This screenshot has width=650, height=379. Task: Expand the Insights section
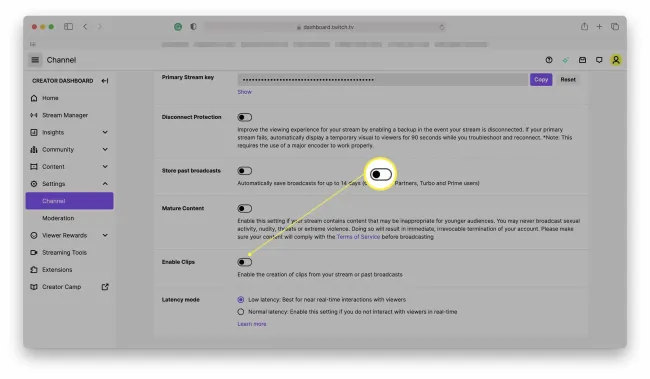pyautogui.click(x=105, y=132)
